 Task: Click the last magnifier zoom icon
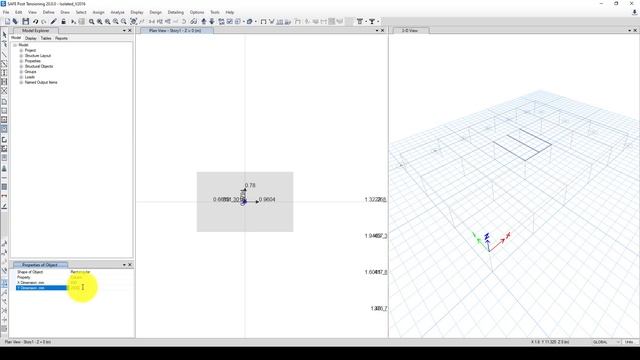click(x=124, y=22)
